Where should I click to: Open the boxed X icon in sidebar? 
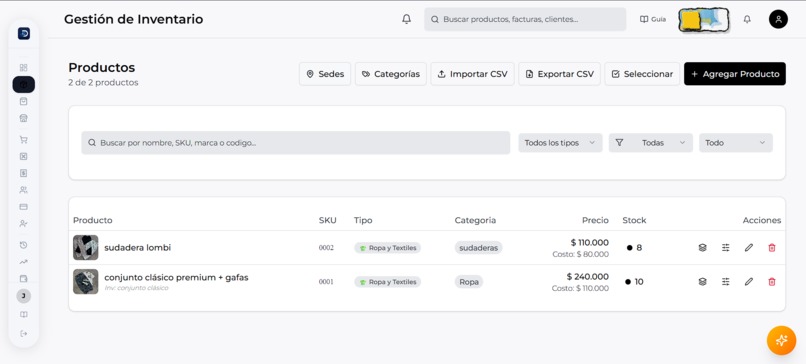tap(23, 156)
